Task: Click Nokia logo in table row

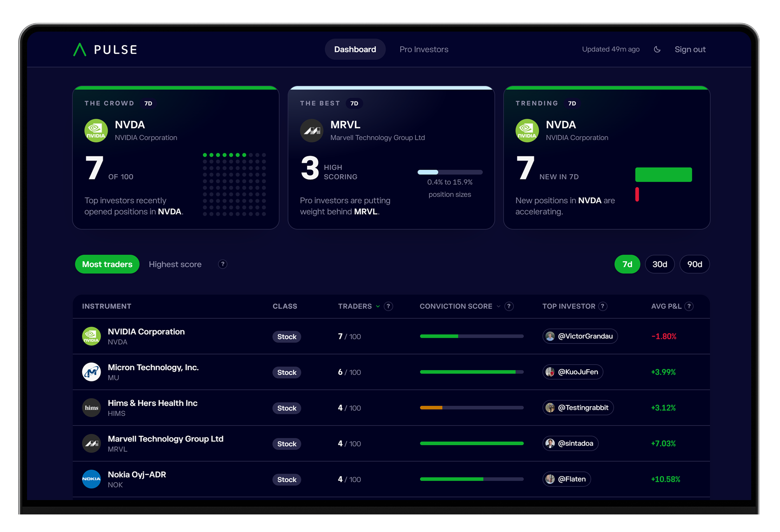Action: coord(91,479)
